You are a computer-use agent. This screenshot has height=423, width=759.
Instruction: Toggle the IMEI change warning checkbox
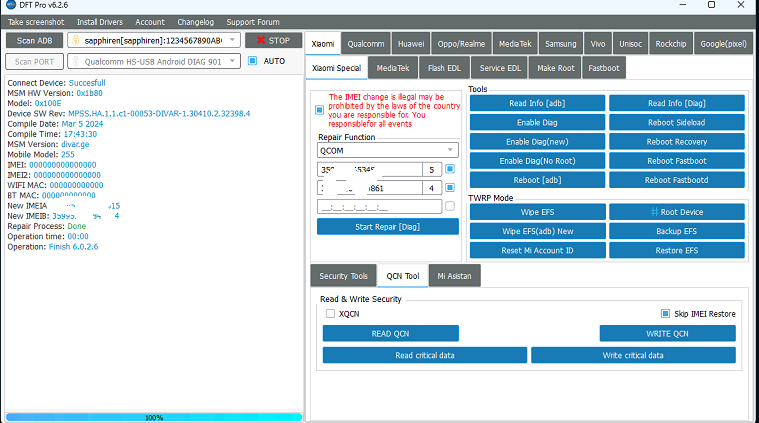coord(319,110)
